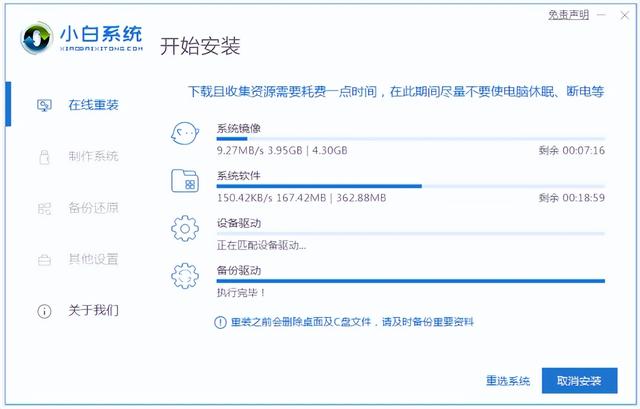The width and height of the screenshot is (640, 409).
Task: Minimize the installer window
Action: [x=603, y=14]
